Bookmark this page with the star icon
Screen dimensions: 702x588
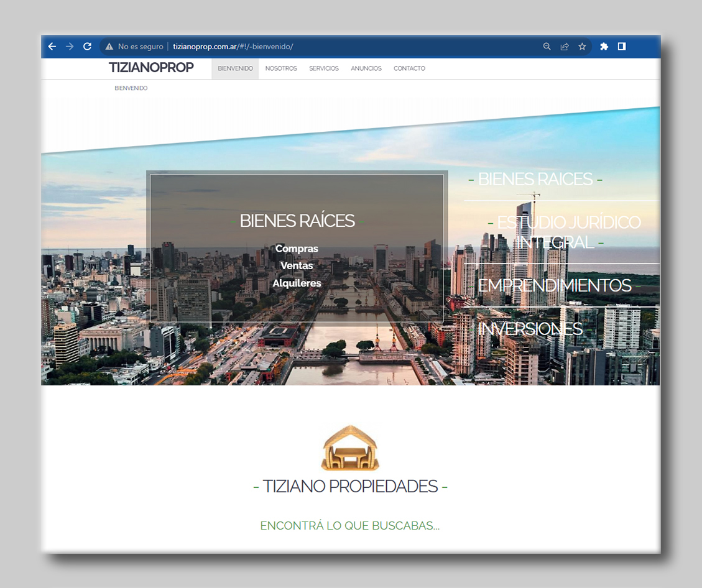click(x=582, y=47)
